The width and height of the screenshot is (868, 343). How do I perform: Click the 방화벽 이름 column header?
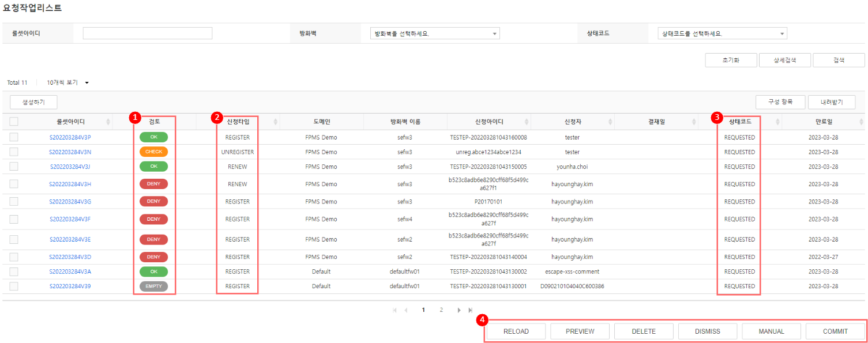405,122
